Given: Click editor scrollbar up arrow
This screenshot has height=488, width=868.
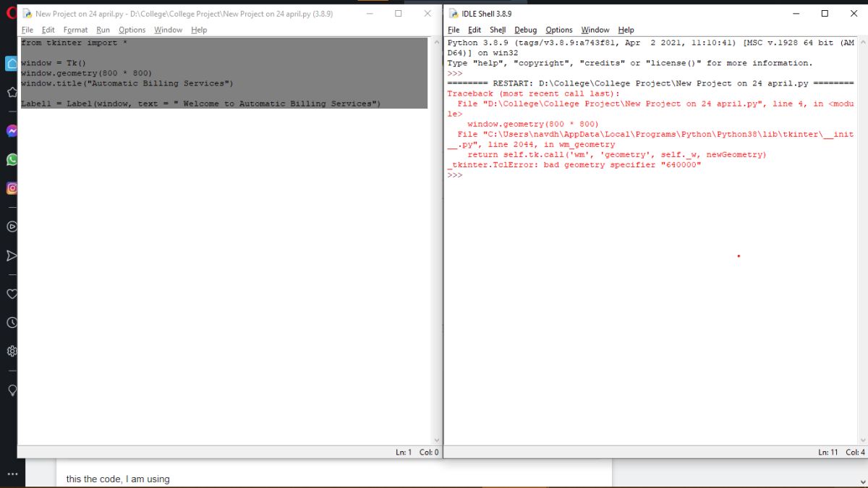Looking at the screenshot, I should (435, 42).
